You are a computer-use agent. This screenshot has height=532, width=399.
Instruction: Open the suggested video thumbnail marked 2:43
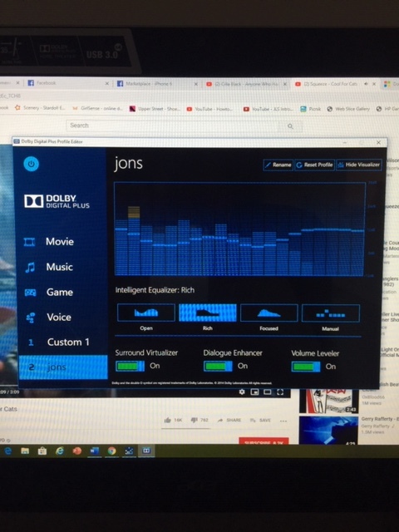[x=328, y=401]
